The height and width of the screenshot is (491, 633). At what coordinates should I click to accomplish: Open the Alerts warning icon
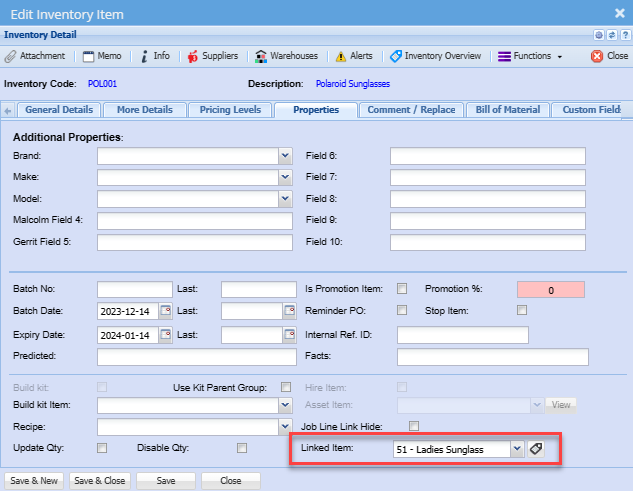341,56
